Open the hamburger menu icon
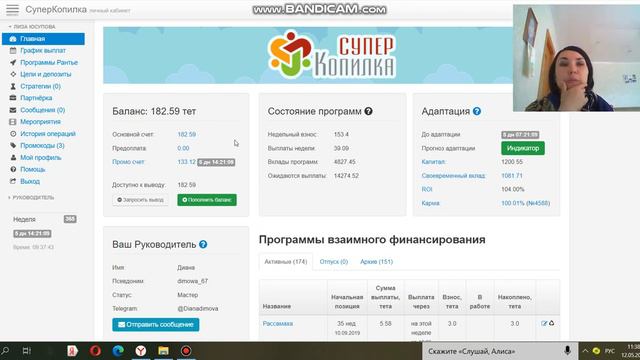Viewport: 640px width, 360px height. click(x=12, y=10)
